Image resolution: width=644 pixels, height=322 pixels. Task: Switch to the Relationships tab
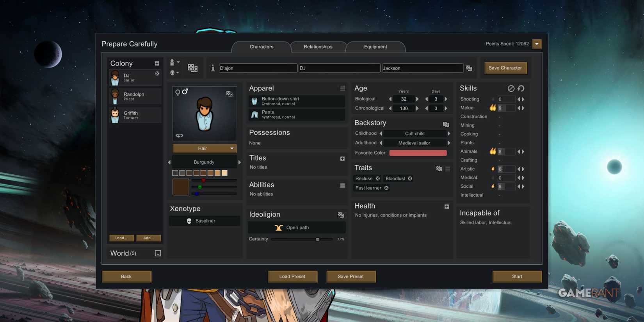318,47
